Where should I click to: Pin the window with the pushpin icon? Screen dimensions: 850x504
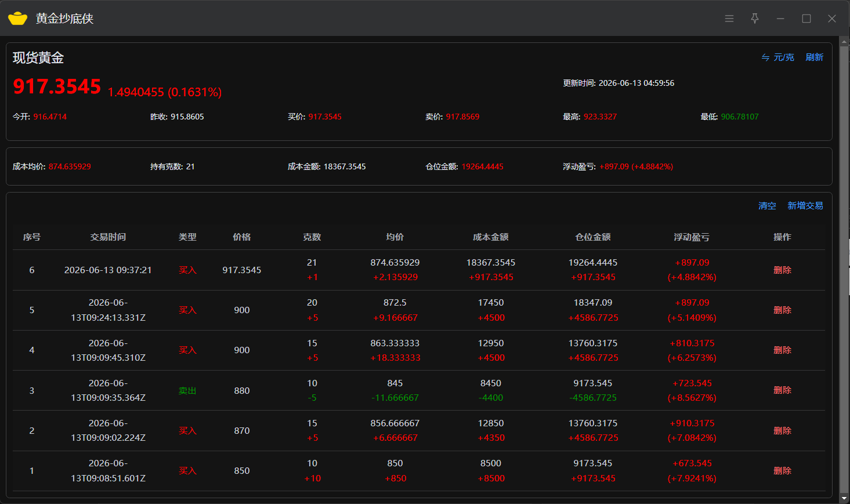coord(755,19)
